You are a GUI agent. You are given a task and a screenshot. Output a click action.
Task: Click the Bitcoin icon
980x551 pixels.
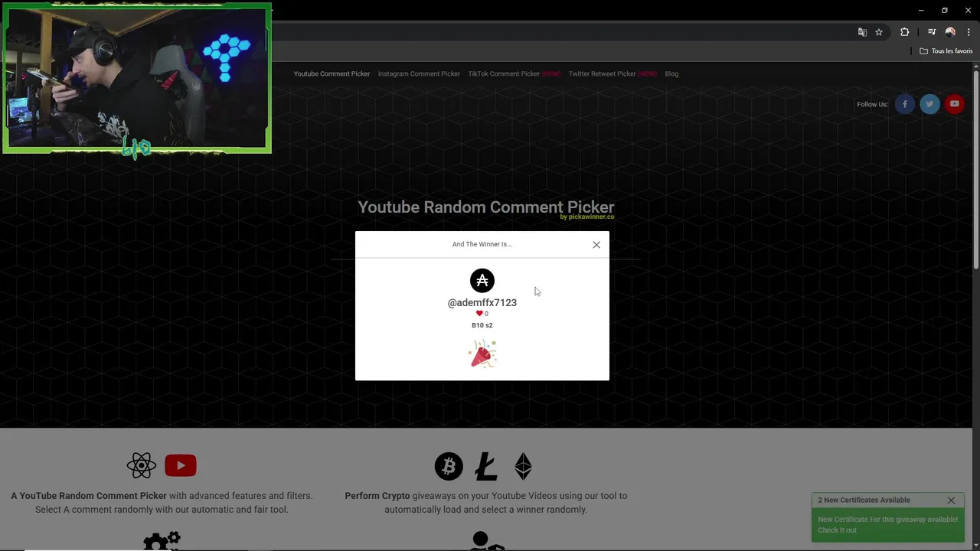pyautogui.click(x=449, y=466)
